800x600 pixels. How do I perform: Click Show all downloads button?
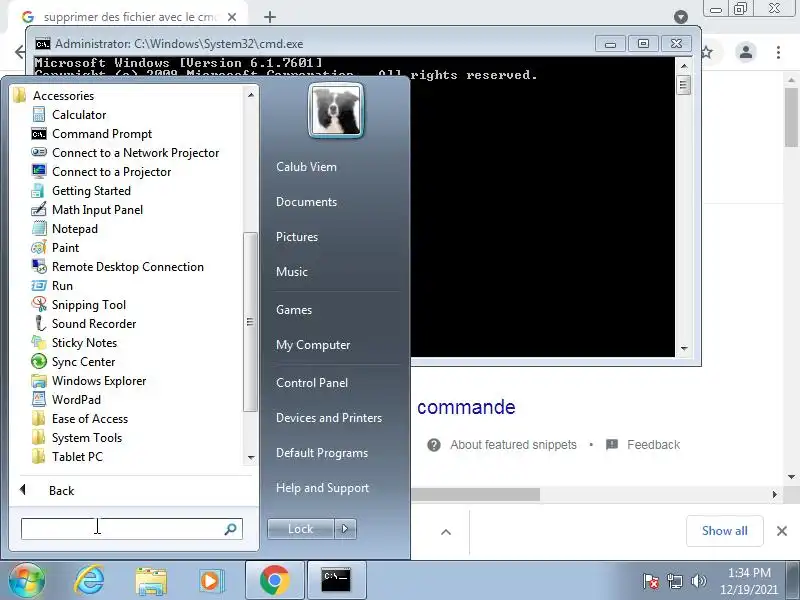724,531
